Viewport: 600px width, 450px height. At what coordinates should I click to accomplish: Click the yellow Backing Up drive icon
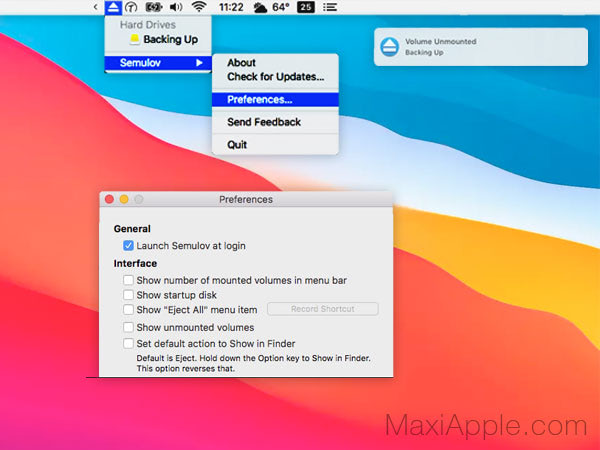point(134,39)
